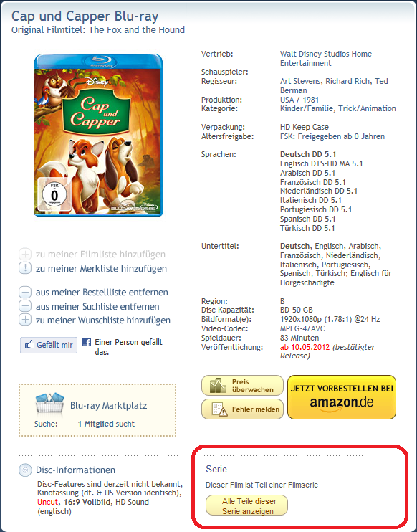Open the Walt Disney Studios Home Entertainment link
The height and width of the screenshot is (532, 417).
click(326, 58)
